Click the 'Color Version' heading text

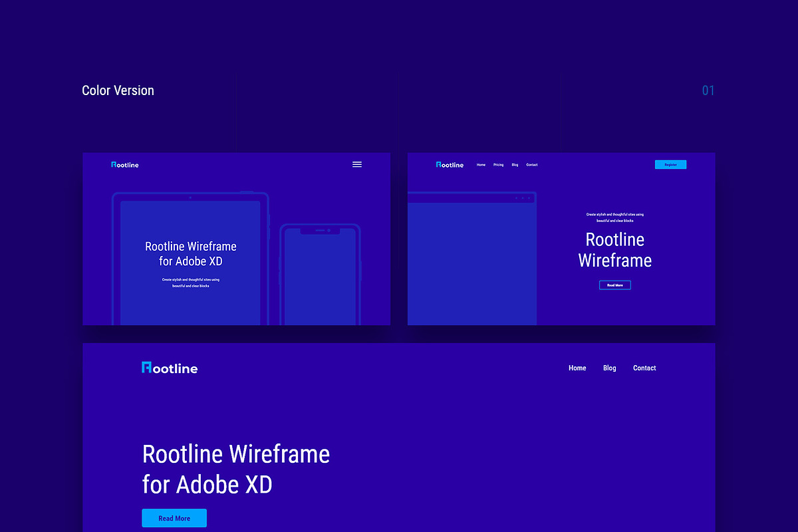(118, 90)
